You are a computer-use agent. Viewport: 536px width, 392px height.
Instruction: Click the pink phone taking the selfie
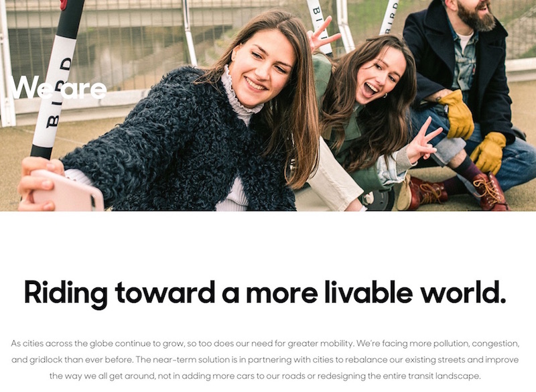[x=67, y=192]
